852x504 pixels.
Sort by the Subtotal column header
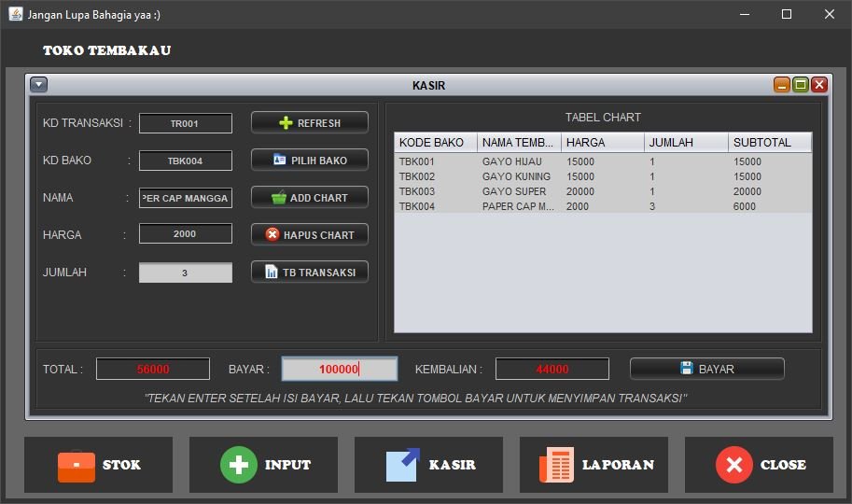click(x=769, y=143)
